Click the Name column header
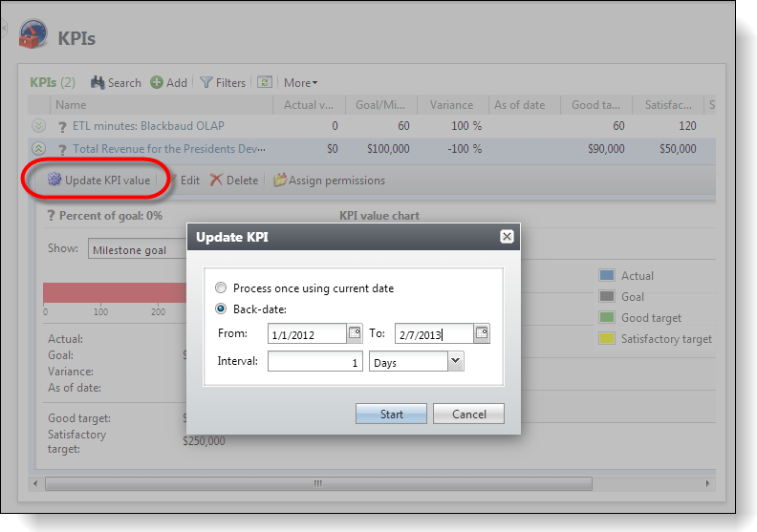The height and width of the screenshot is (532, 757). pyautogui.click(x=71, y=105)
